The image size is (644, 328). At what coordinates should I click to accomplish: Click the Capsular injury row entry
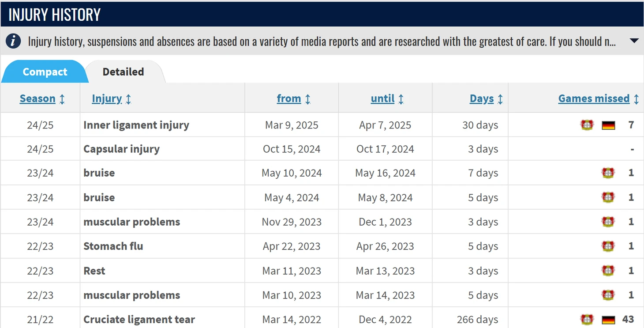(x=121, y=149)
